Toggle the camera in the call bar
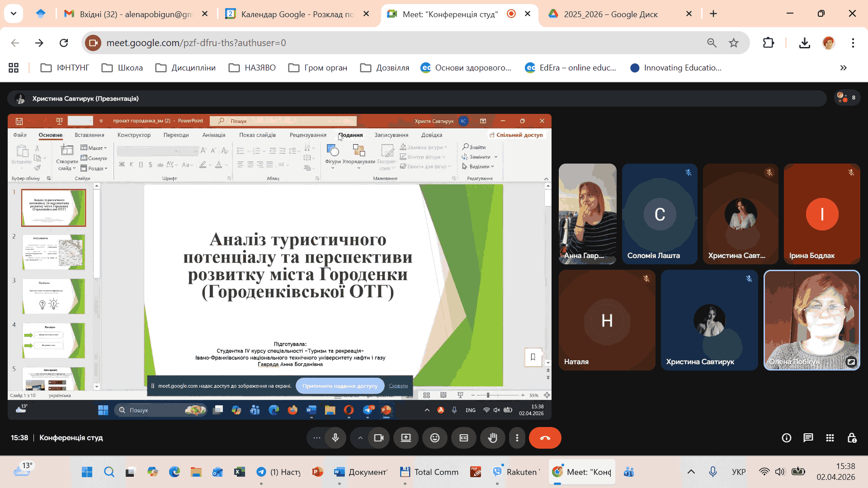Screen dimensions: 868x488 point(378,438)
